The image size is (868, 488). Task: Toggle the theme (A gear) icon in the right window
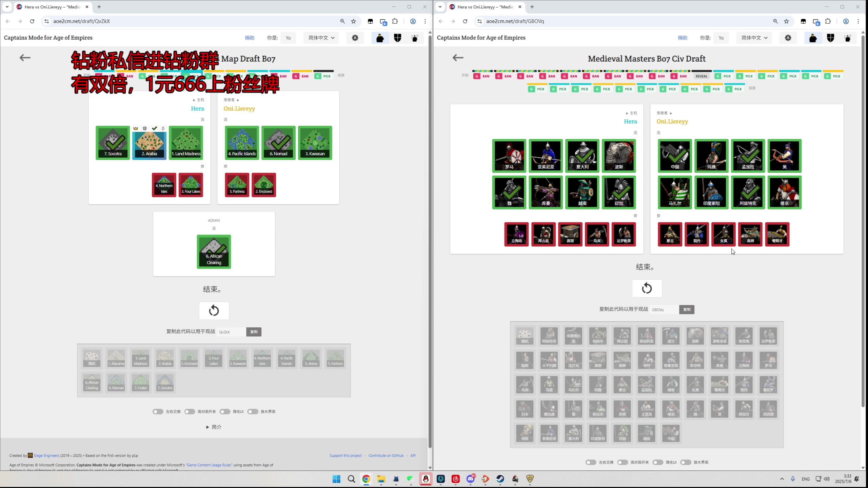coord(788,38)
